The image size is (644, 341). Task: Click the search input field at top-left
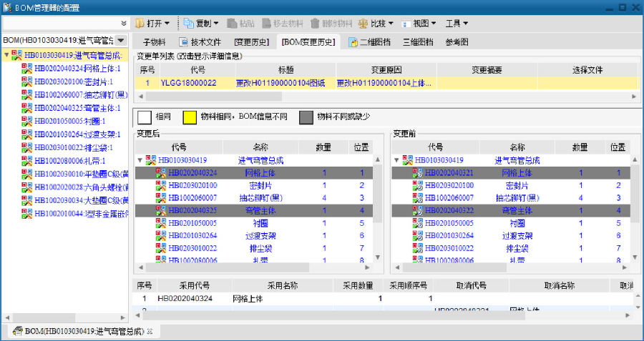(x=61, y=24)
